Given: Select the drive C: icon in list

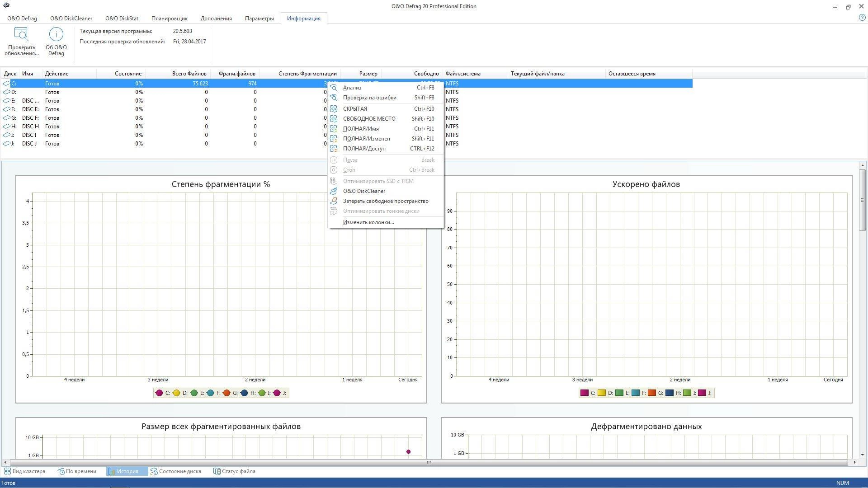Looking at the screenshot, I should [6, 84].
